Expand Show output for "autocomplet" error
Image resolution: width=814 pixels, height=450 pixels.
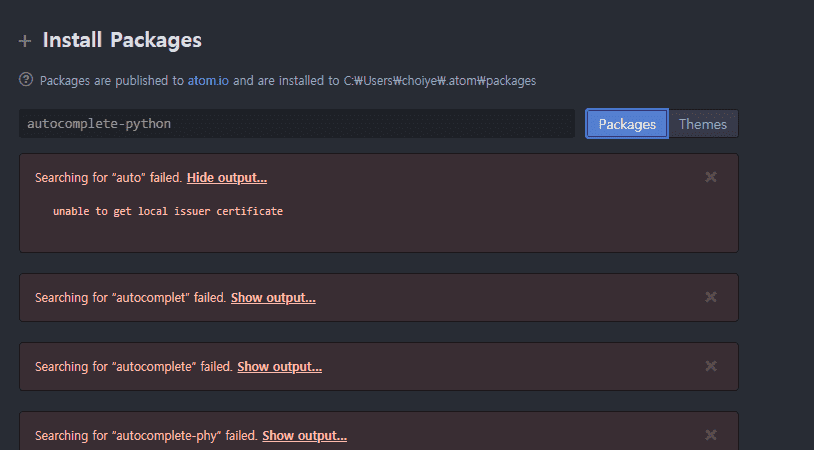[273, 298]
